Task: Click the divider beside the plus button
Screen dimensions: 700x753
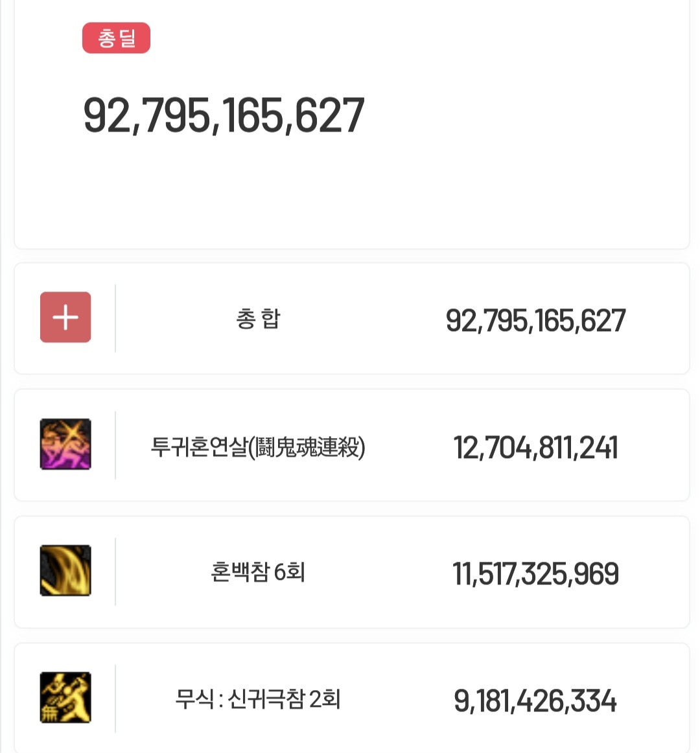Action: point(115,318)
